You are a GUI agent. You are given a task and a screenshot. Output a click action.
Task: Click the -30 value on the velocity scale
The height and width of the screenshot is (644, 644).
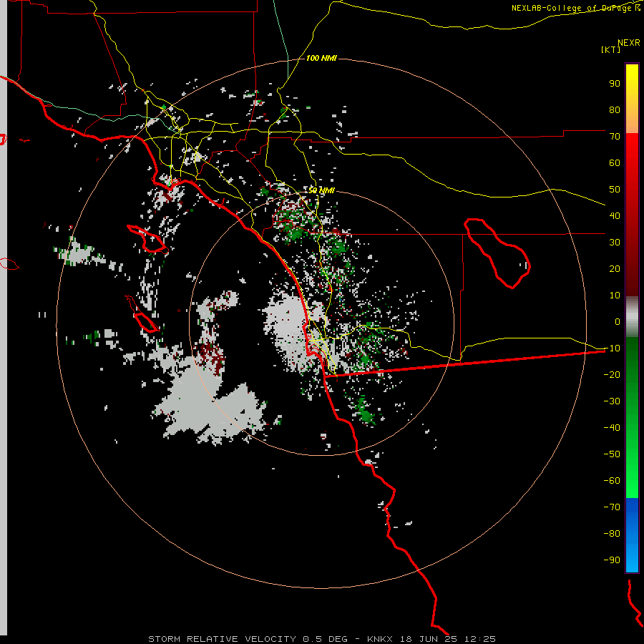(x=612, y=401)
